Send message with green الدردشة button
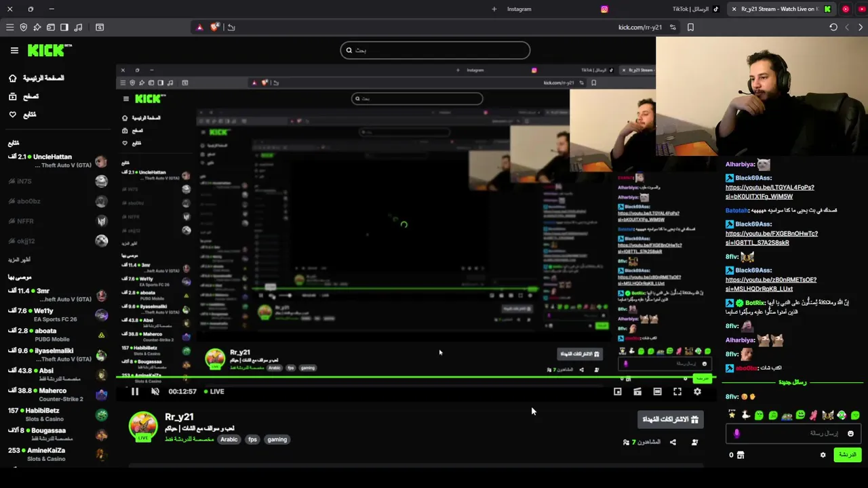 coord(848,455)
